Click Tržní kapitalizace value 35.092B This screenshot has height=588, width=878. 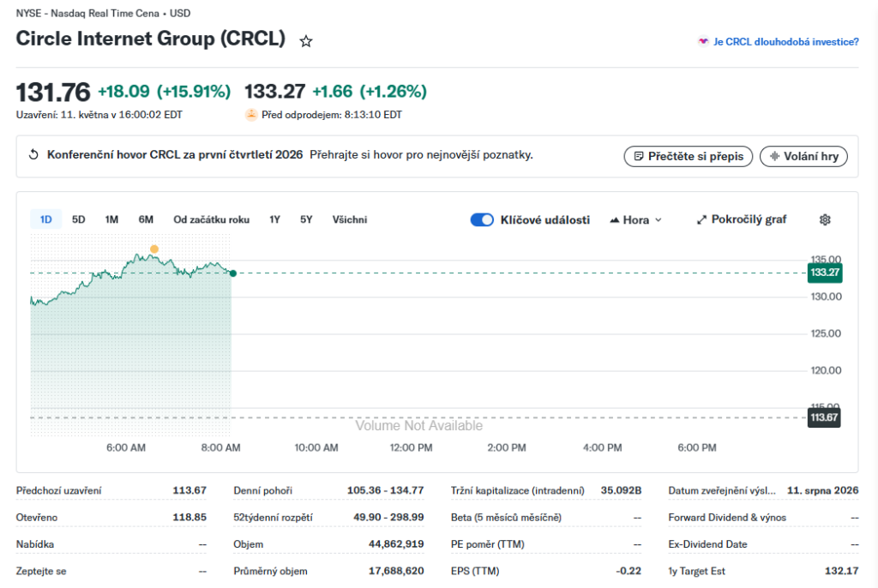(621, 490)
